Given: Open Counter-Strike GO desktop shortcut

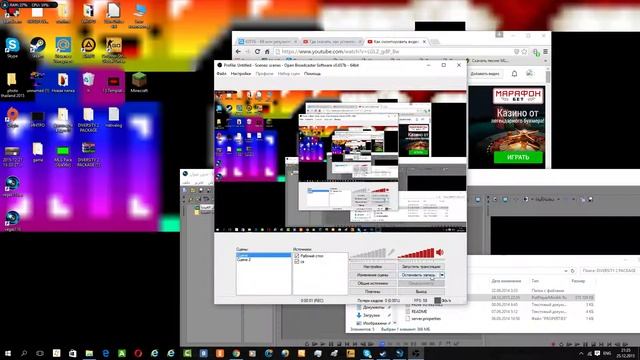Looking at the screenshot, I should (x=113, y=50).
